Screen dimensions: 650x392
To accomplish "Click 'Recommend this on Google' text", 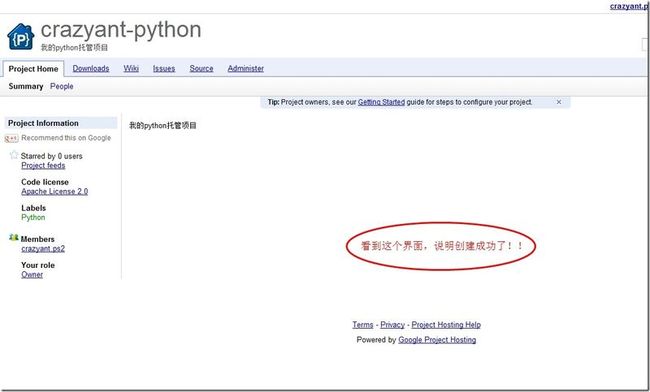I will tap(66, 138).
